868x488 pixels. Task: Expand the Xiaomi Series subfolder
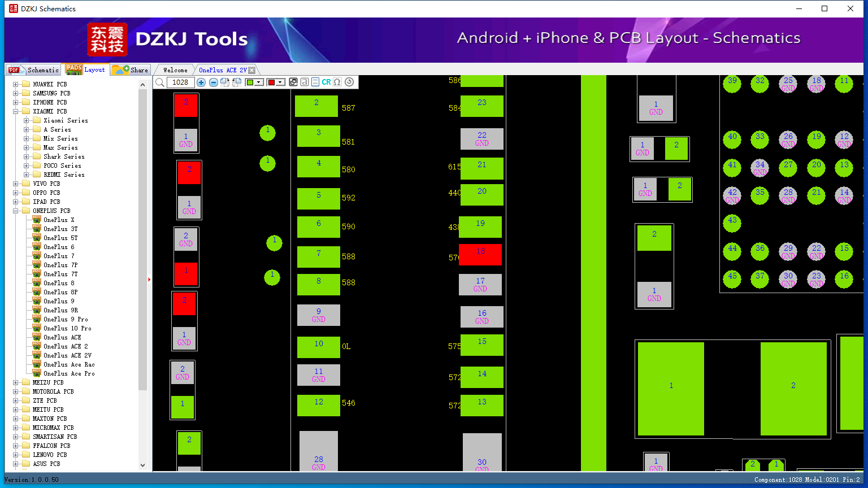[27, 120]
